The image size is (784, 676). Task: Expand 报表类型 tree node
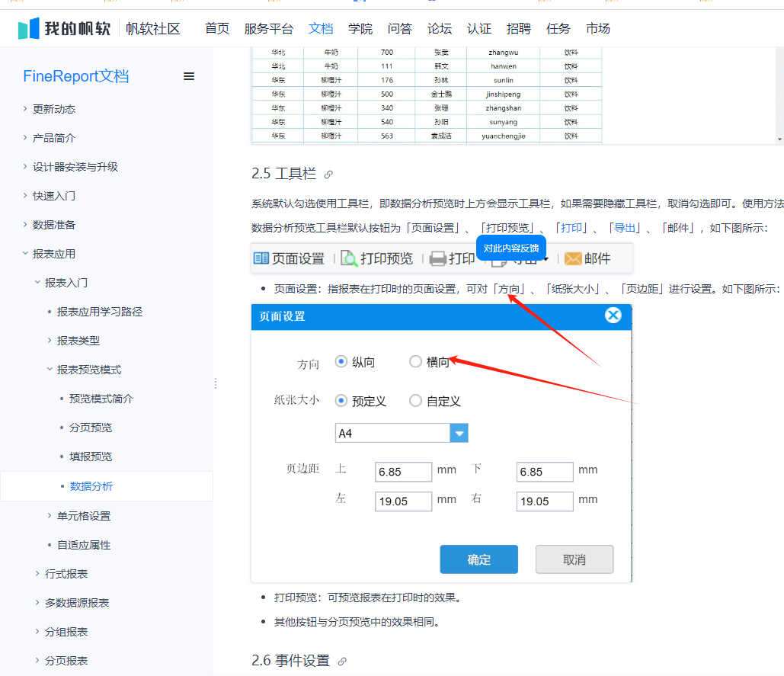(50, 341)
